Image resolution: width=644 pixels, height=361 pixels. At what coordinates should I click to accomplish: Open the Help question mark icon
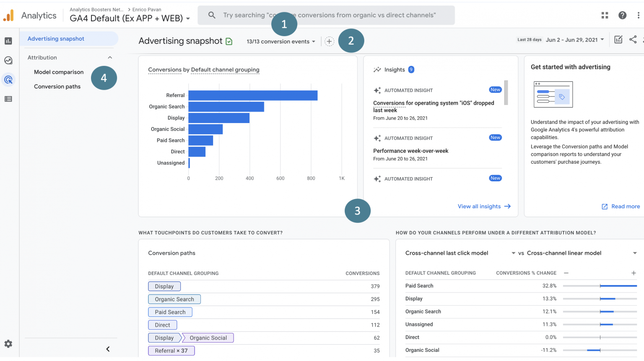[x=622, y=15]
